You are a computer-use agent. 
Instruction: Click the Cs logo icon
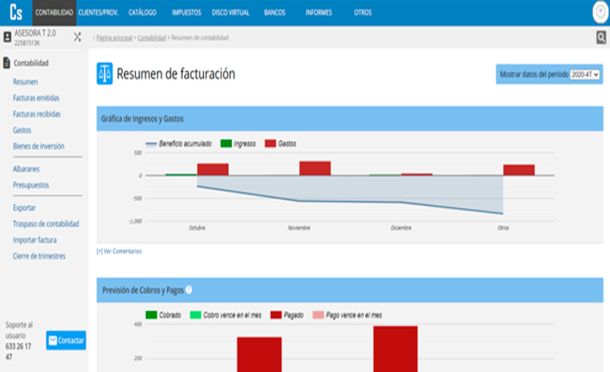pyautogui.click(x=16, y=12)
